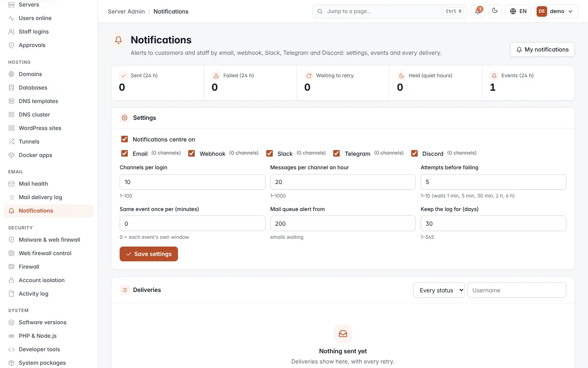This screenshot has width=588, height=368.
Task: Click the Approvals shield icon
Action: [11, 45]
